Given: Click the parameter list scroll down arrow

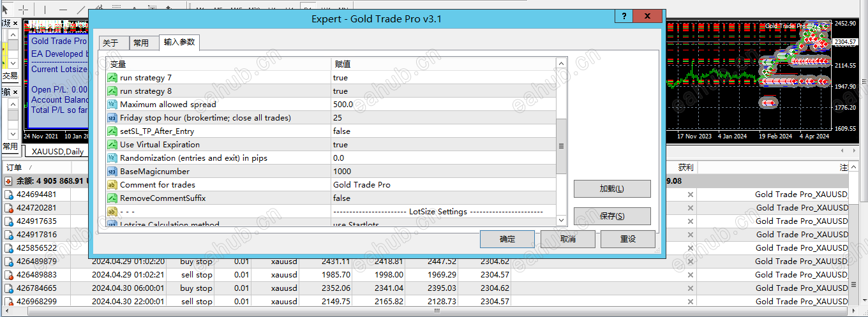Looking at the screenshot, I should [x=561, y=220].
